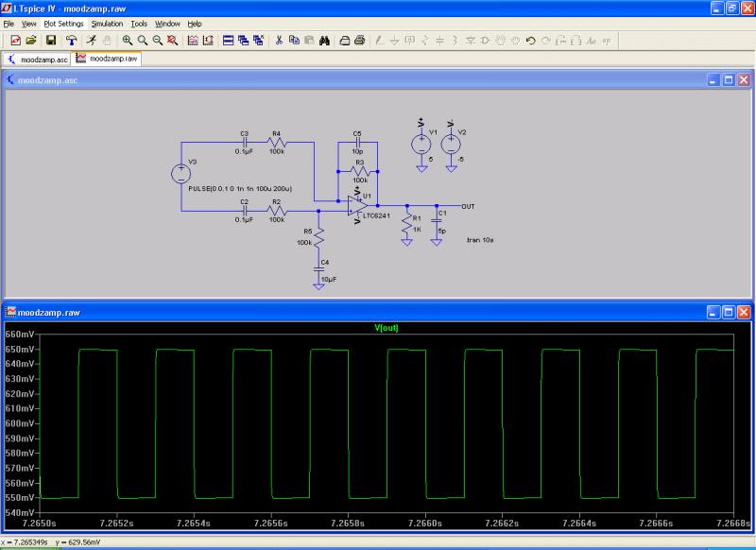Click the Tile windows icon
This screenshot has height=550, width=756.
pos(228,41)
